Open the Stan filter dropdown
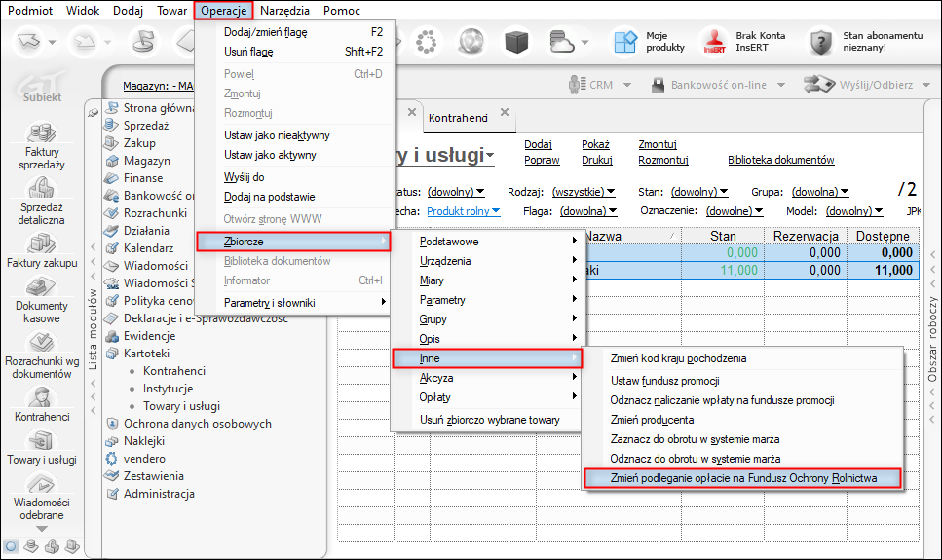Screen dimensions: 942x560 click(x=698, y=192)
